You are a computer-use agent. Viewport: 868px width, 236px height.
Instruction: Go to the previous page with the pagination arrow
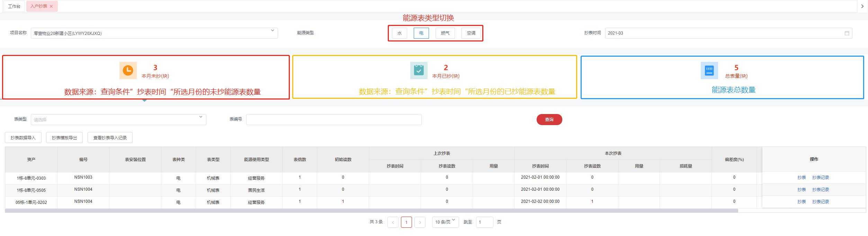click(393, 222)
